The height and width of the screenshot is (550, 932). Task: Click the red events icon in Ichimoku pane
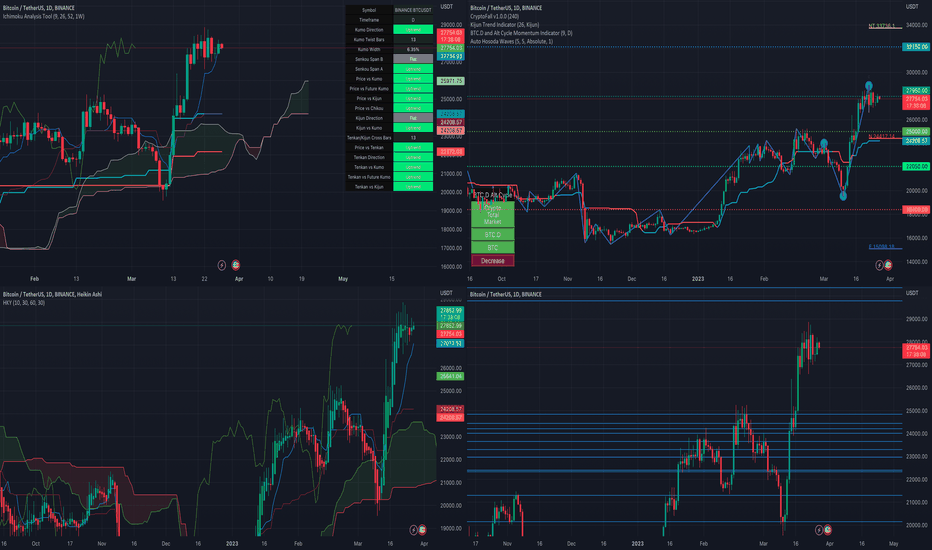click(x=235, y=265)
